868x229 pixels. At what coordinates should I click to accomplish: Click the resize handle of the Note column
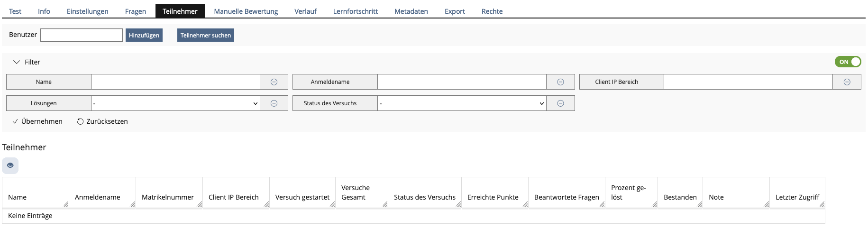click(x=766, y=204)
